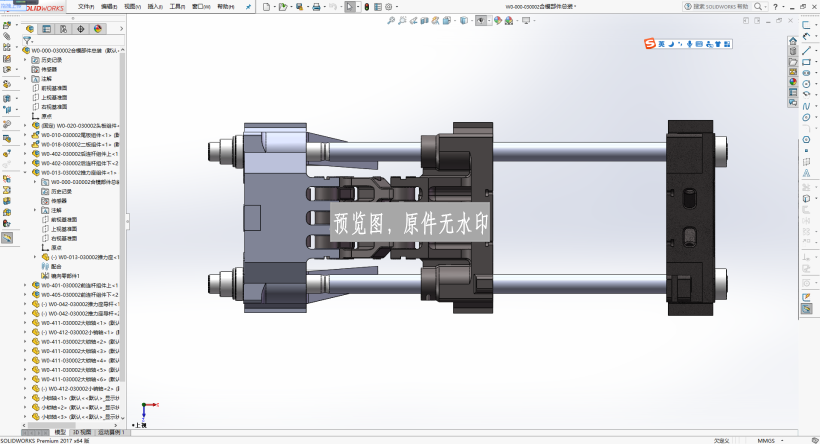Expand the 小销轴<1> component node
The height and width of the screenshot is (444, 820).
pos(25,398)
